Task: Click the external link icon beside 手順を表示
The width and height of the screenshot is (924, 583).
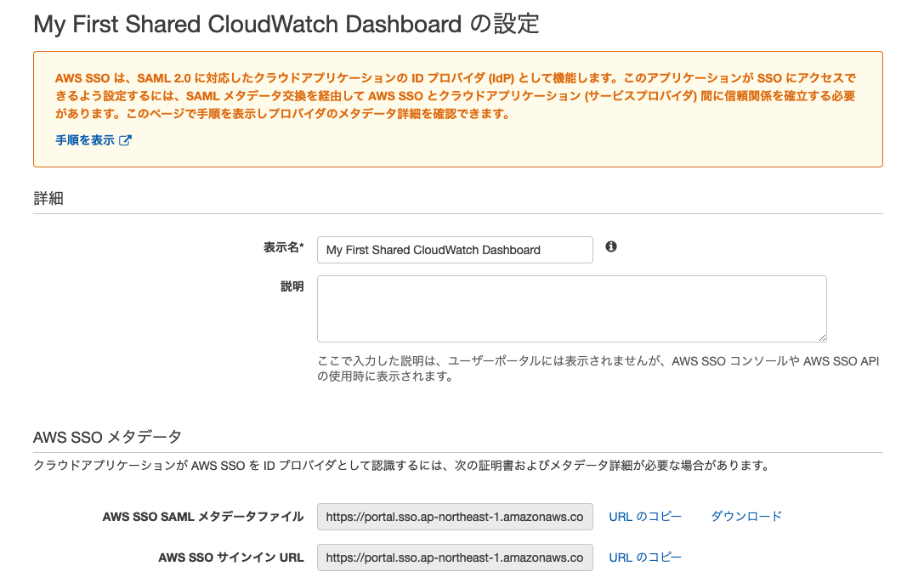Action: point(125,140)
